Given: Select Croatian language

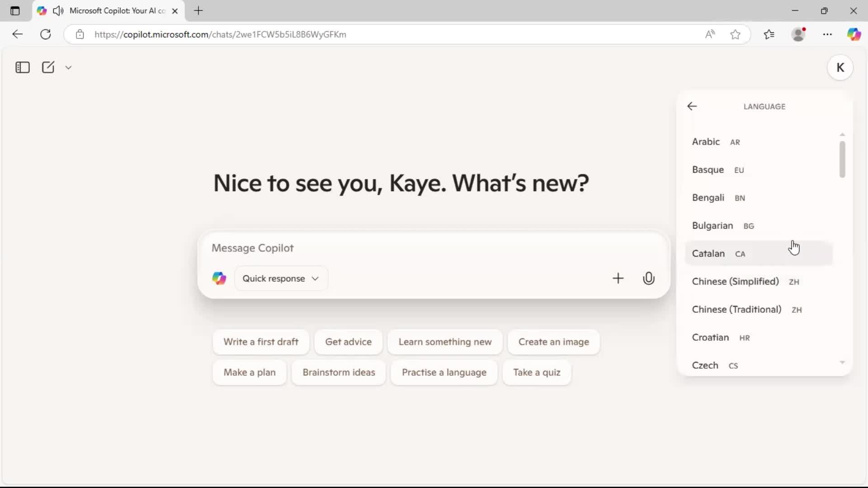Looking at the screenshot, I should pyautogui.click(x=759, y=338).
